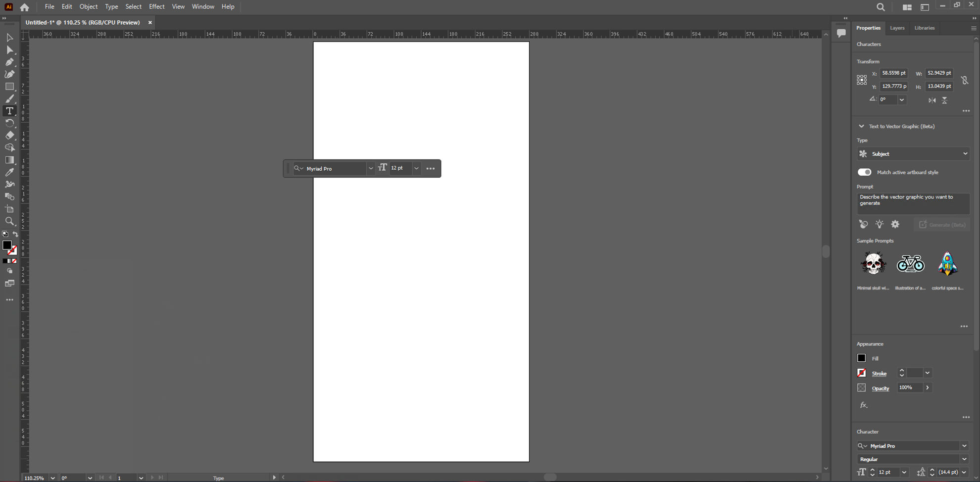Click the X position field
The height and width of the screenshot is (482, 980).
point(894,73)
